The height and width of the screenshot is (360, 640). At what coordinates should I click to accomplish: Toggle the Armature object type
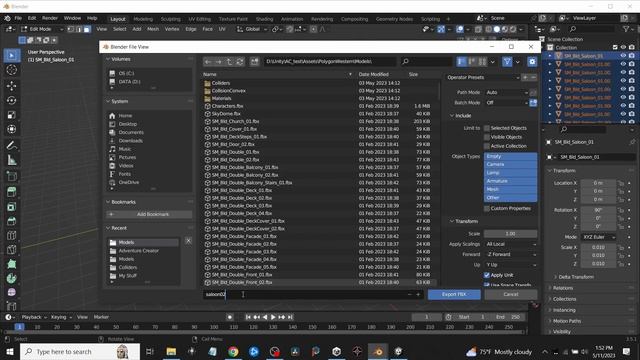coord(510,181)
